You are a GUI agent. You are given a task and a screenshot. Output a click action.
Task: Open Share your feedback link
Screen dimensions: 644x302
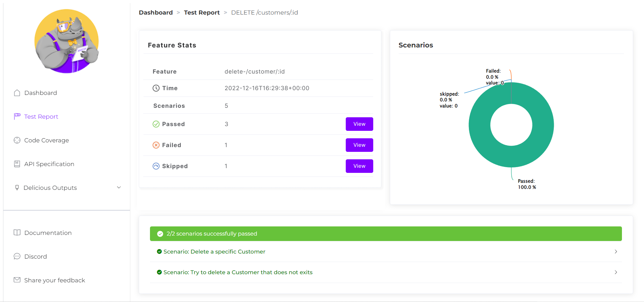55,280
